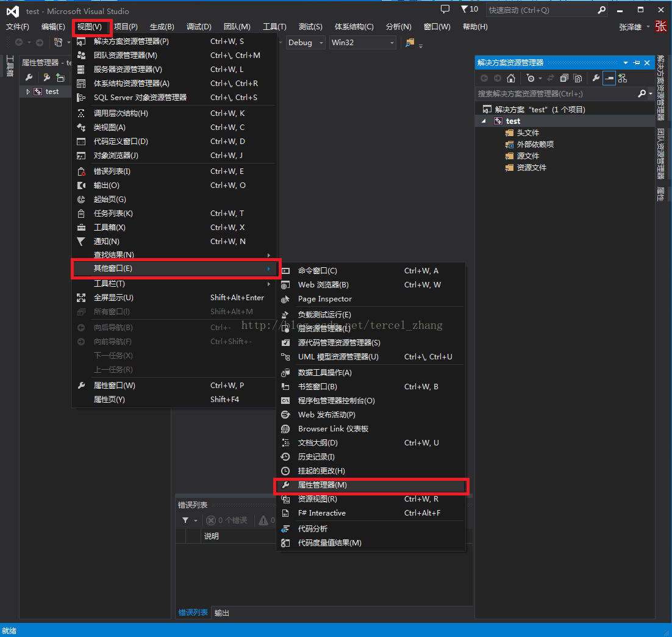Viewport: 672px width, 637px height.
Task: Toggle Preview Selected Items button in Solution Explorer
Action: pos(609,78)
